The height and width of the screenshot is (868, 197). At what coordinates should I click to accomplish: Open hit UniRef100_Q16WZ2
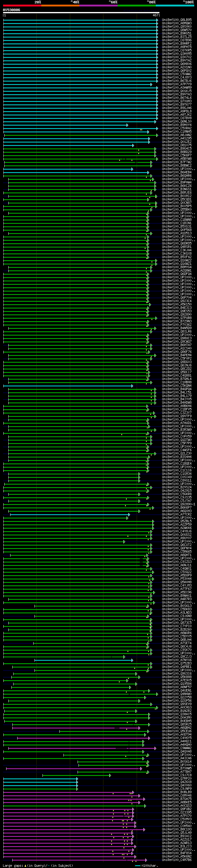177,260
